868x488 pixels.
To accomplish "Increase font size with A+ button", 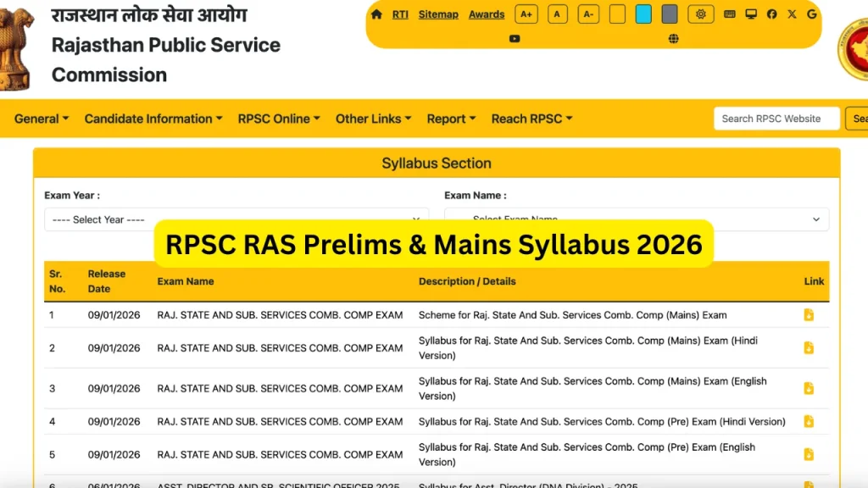I will 526,14.
